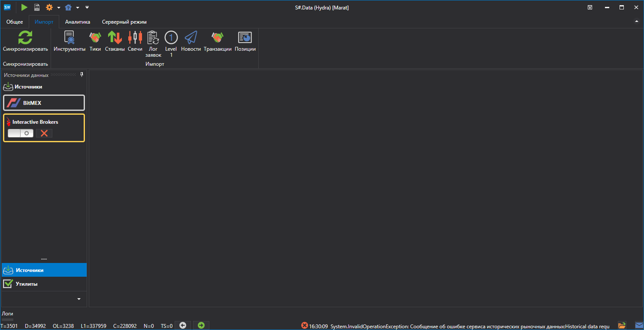Click the red error icon in status bar
This screenshot has width=644, height=330.
click(305, 326)
